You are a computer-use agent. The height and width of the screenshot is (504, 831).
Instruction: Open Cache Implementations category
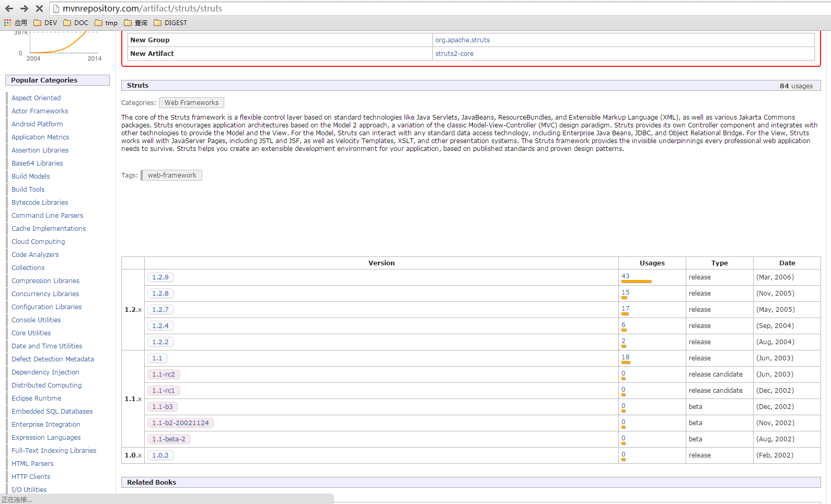(x=49, y=229)
